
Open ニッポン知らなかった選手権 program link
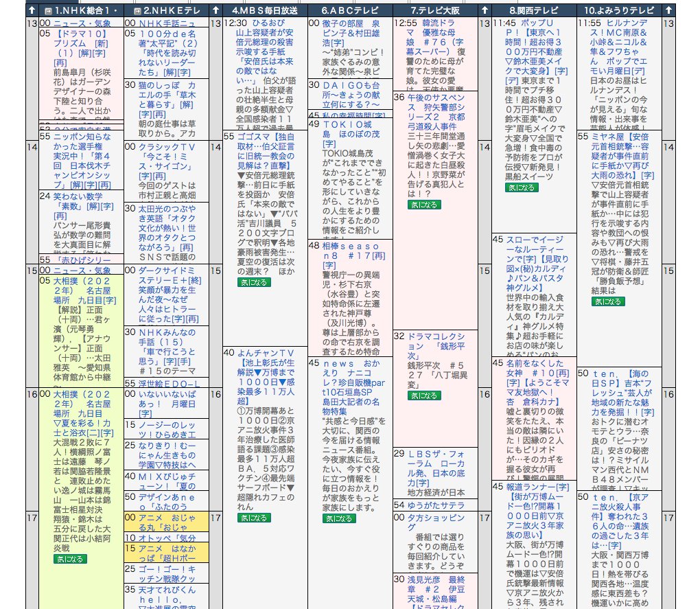[x=82, y=161]
